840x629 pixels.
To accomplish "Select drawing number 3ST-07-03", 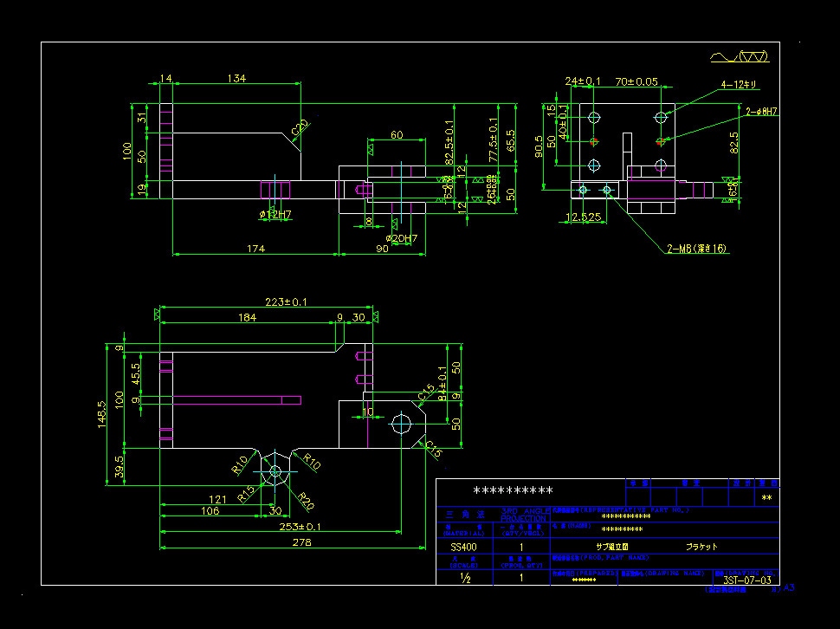I will pyautogui.click(x=747, y=580).
